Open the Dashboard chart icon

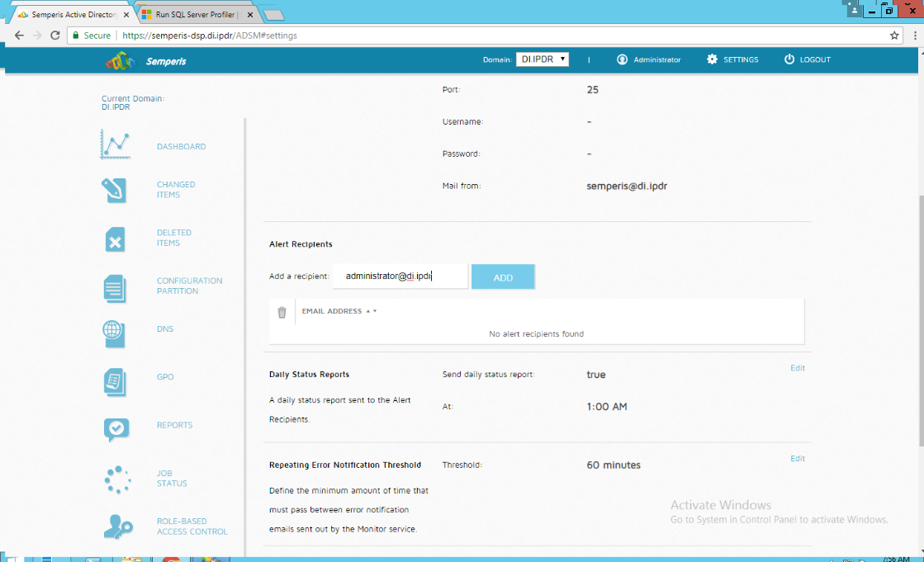pos(116,146)
